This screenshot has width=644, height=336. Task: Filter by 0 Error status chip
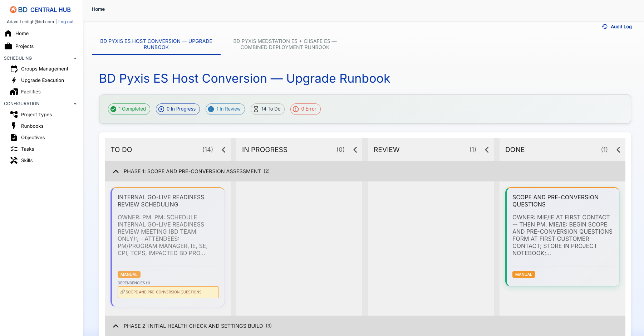coord(305,109)
